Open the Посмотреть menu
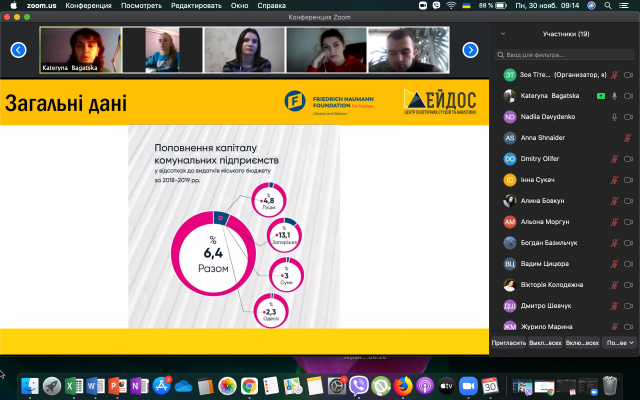The width and height of the screenshot is (640, 400). (x=141, y=6)
